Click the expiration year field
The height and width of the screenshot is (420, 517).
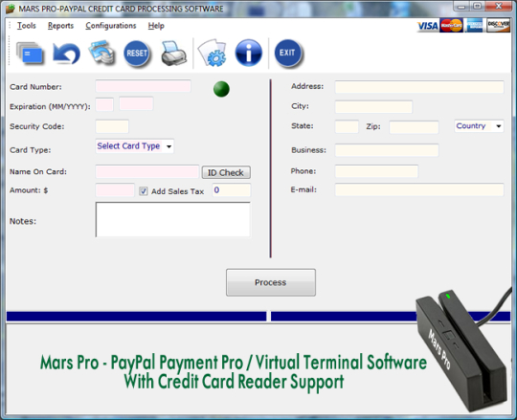(136, 103)
